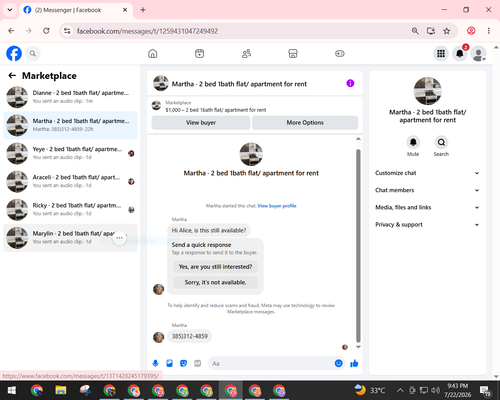This screenshot has height=400, width=500.
Task: Mute this conversation with bell icon
Action: coord(413,142)
